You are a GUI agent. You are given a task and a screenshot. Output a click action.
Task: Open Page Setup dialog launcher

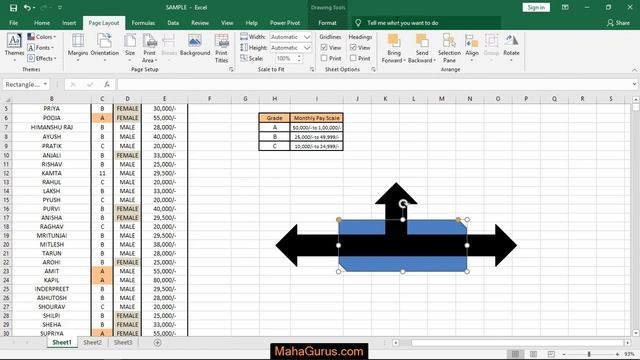[231, 70]
